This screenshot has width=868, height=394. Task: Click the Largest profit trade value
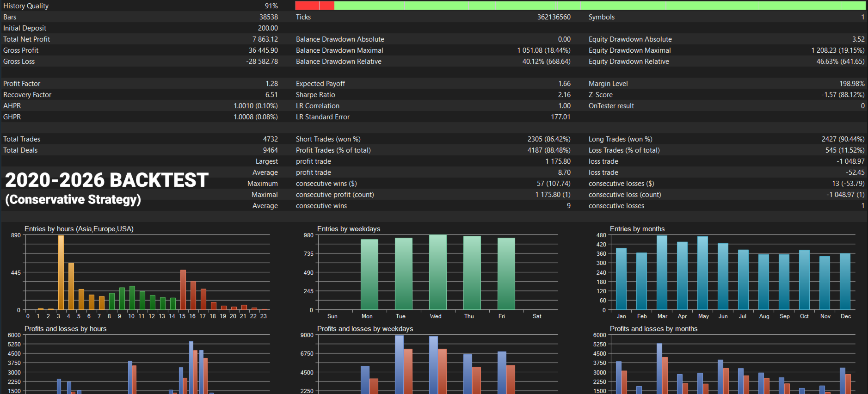(x=558, y=161)
